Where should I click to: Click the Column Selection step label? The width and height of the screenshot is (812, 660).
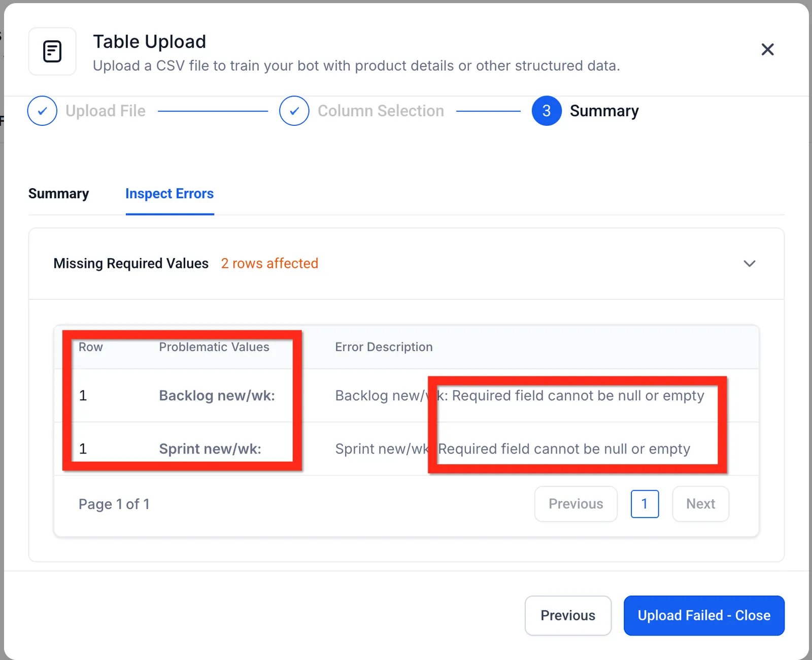click(381, 111)
